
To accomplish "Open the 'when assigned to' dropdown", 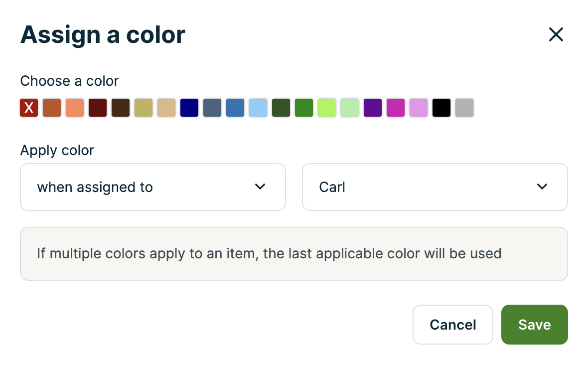I will (x=152, y=187).
